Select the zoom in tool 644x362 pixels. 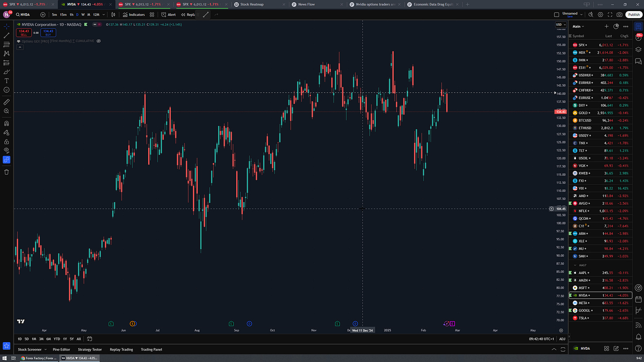(7, 111)
